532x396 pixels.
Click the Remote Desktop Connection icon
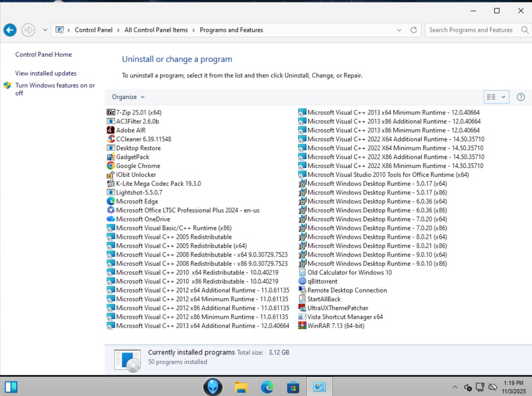[x=302, y=290]
